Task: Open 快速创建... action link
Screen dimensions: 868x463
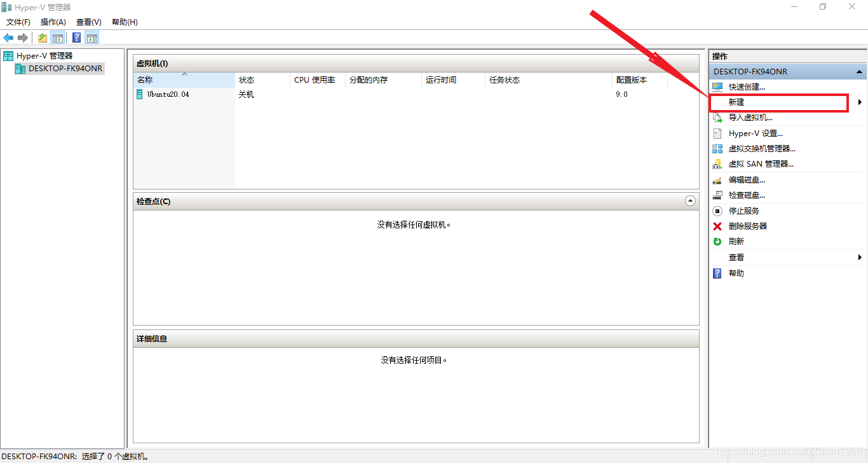Action: (x=747, y=87)
